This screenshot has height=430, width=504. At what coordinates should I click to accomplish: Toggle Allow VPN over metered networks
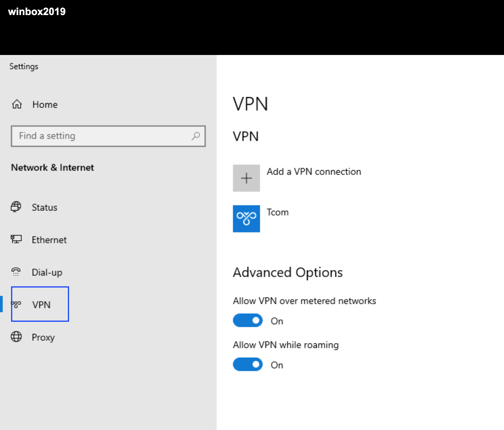[247, 321]
